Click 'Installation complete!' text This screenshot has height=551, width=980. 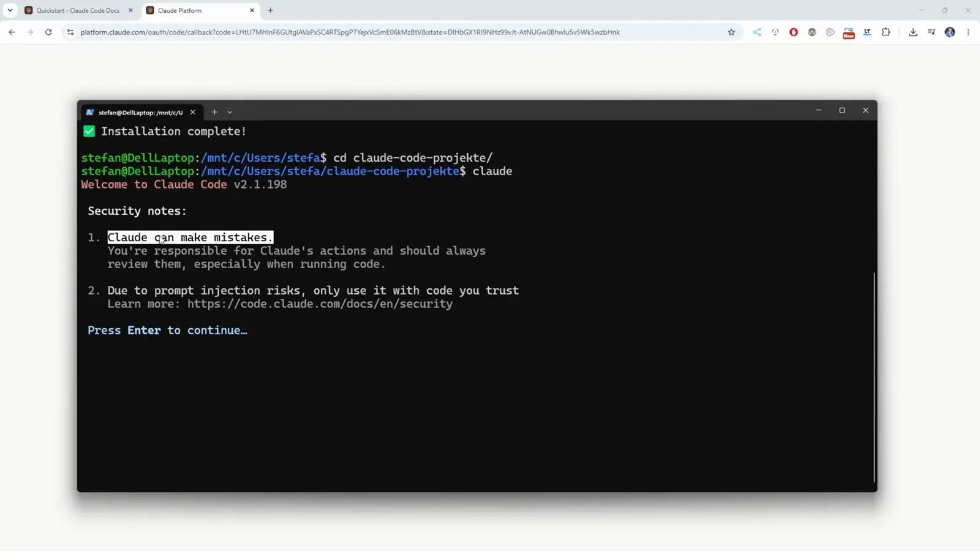174,131
